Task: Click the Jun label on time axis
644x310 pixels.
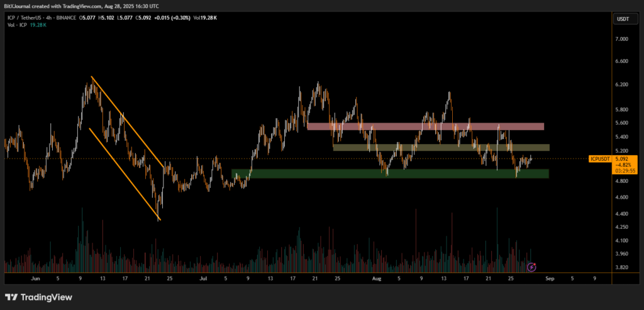Action: pos(35,277)
